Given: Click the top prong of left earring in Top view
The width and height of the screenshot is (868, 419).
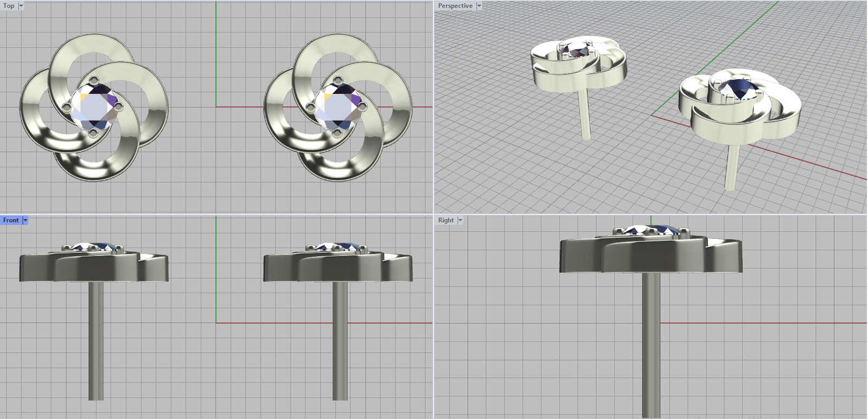Looking at the screenshot, I should pyautogui.click(x=94, y=80).
